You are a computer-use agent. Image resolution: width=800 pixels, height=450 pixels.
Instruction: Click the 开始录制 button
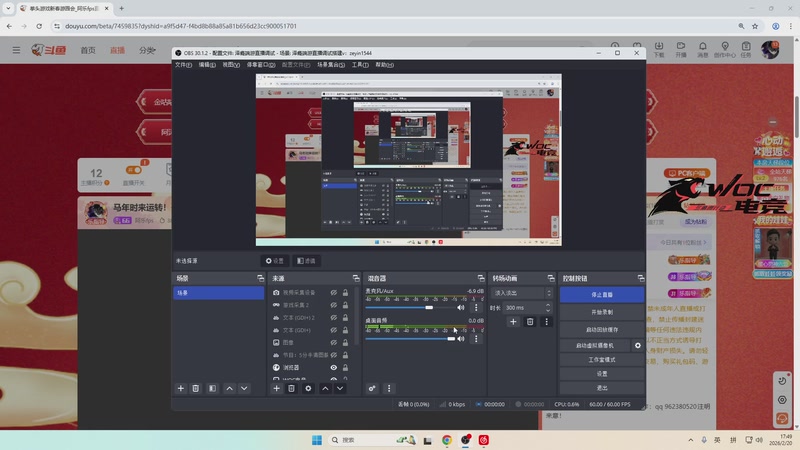(x=602, y=312)
